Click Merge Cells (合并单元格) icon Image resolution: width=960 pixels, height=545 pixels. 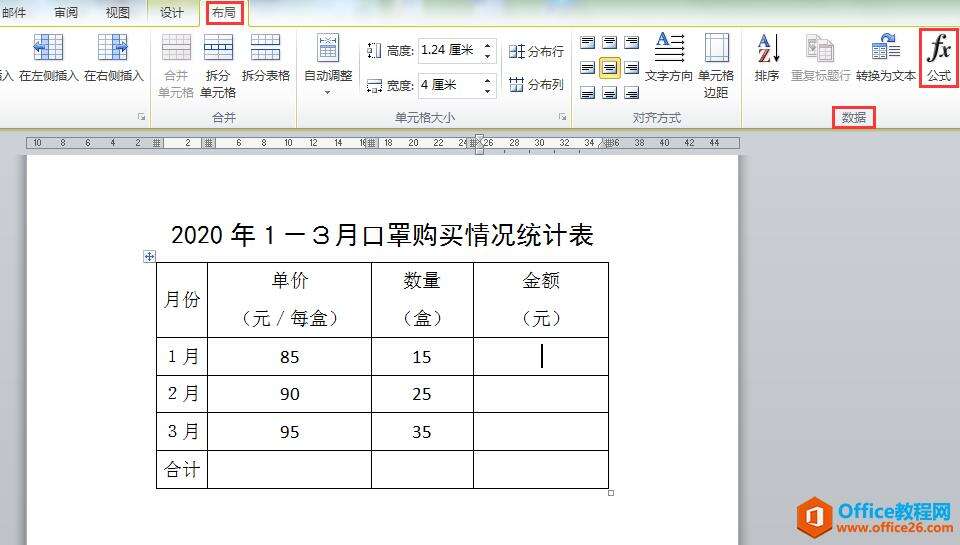pyautogui.click(x=176, y=47)
